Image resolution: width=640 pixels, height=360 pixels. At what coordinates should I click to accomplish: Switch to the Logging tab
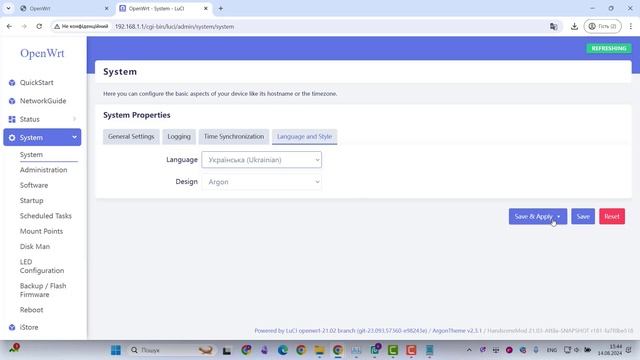pyautogui.click(x=179, y=136)
